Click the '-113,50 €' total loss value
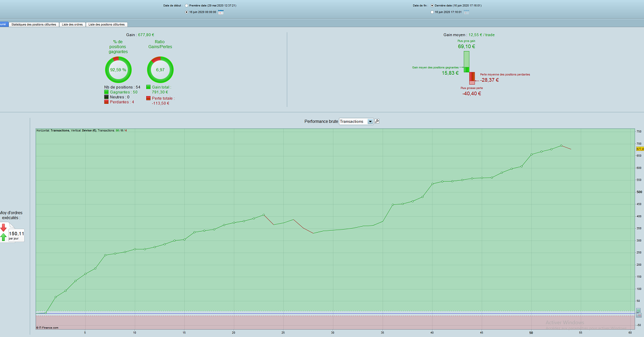Screen dimensions: 644x337 click(161, 103)
